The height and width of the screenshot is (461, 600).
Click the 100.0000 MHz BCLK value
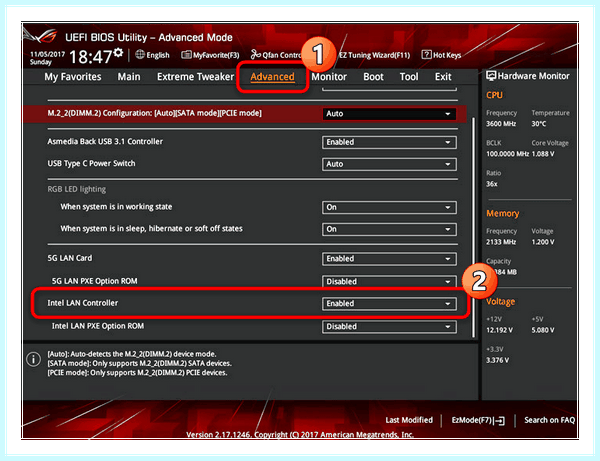507,154
